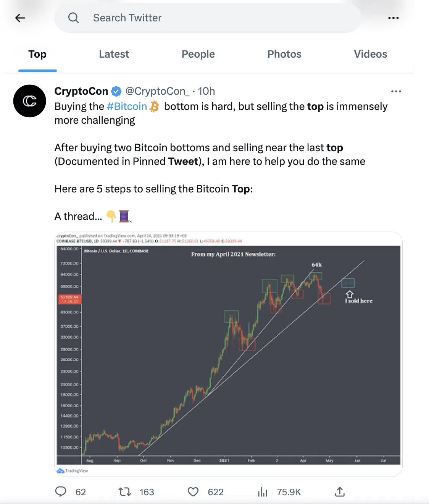Click the back arrow icon
The width and height of the screenshot is (429, 504).
20,18
